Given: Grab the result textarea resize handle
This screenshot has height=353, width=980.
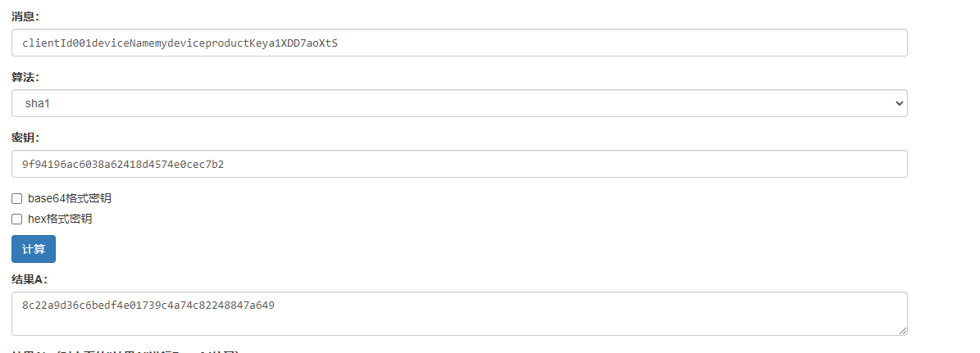Looking at the screenshot, I should (x=903, y=331).
